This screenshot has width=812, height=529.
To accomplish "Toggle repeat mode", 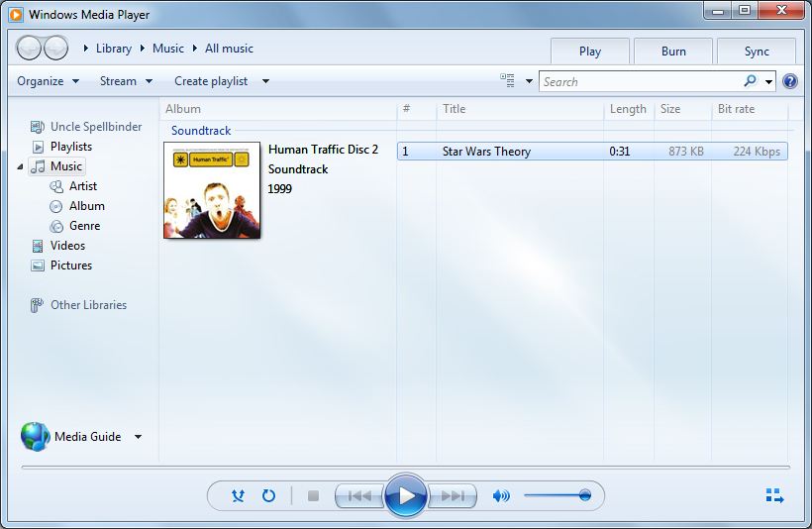I will click(268, 496).
